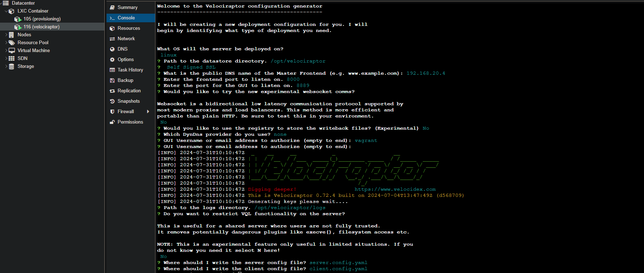
Task: Click the Resources cube icon
Action: click(x=112, y=28)
